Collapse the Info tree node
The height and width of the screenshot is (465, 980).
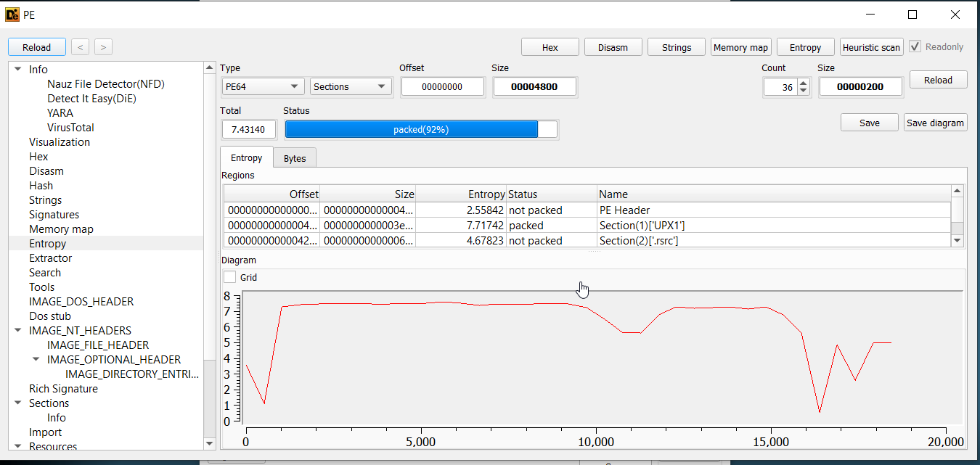point(18,70)
